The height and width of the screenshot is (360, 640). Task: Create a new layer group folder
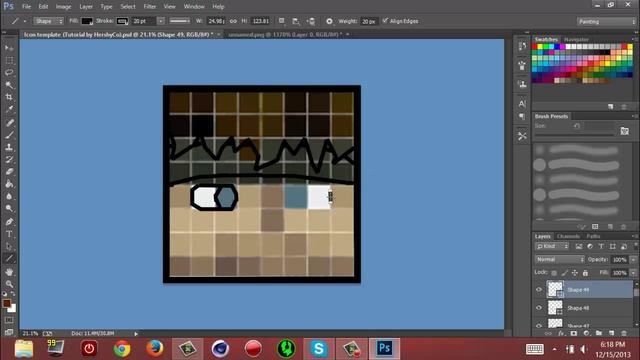599,333
